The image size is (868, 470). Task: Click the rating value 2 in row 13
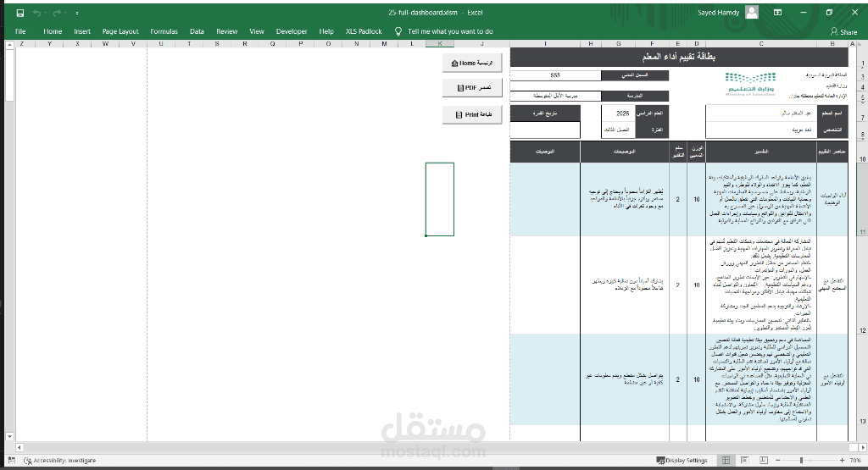[678, 379]
